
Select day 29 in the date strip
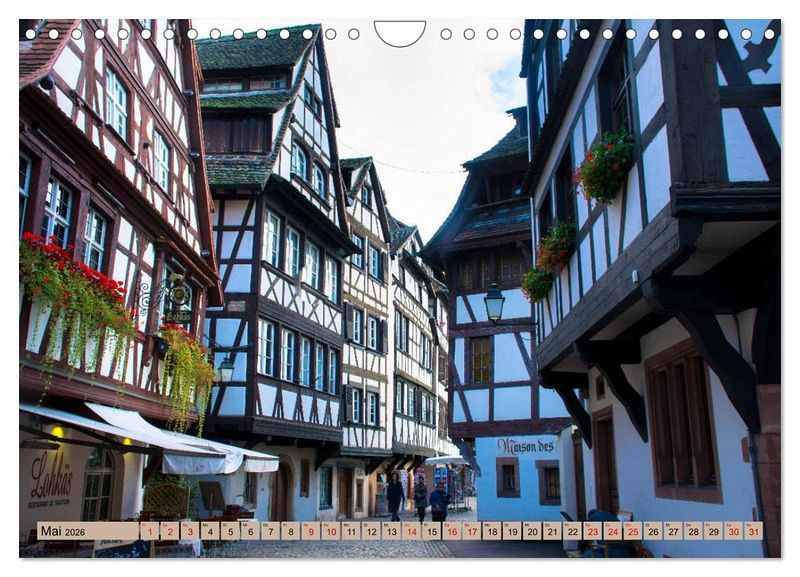pos(712,531)
